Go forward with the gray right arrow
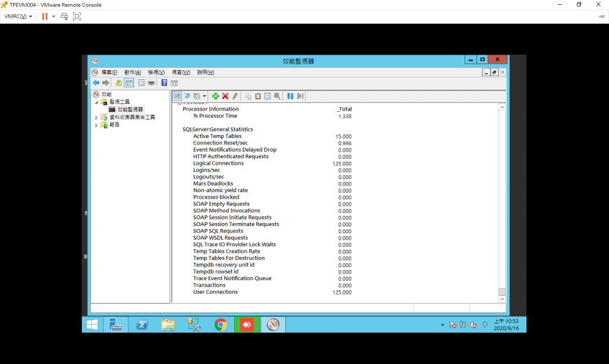This screenshot has width=609, height=364. point(106,83)
